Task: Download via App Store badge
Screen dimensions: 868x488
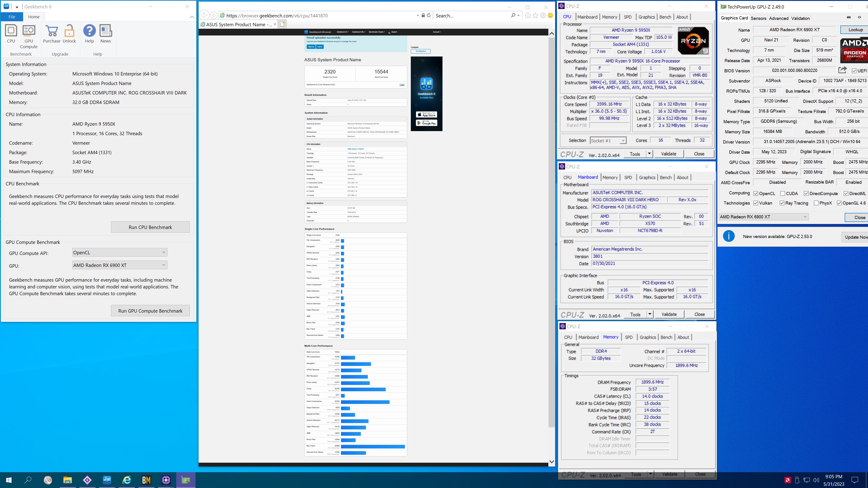Action: click(426, 115)
